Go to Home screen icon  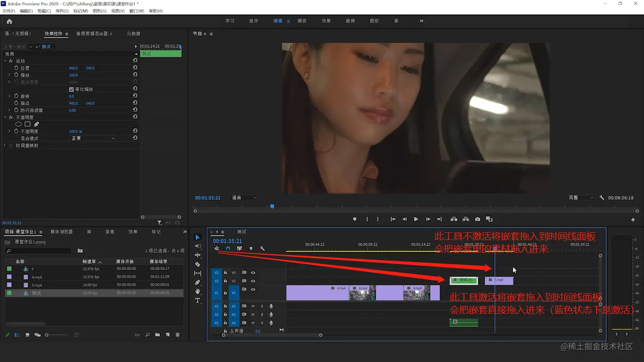pos(9,21)
